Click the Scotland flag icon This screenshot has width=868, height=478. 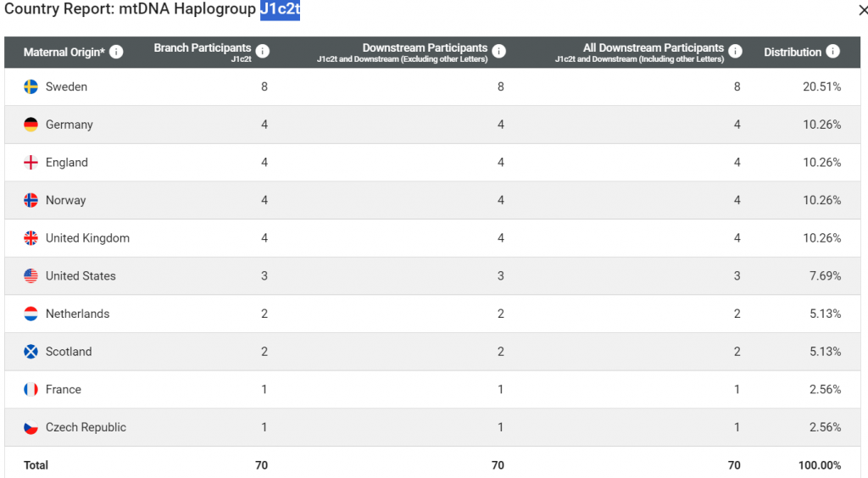pyautogui.click(x=31, y=352)
